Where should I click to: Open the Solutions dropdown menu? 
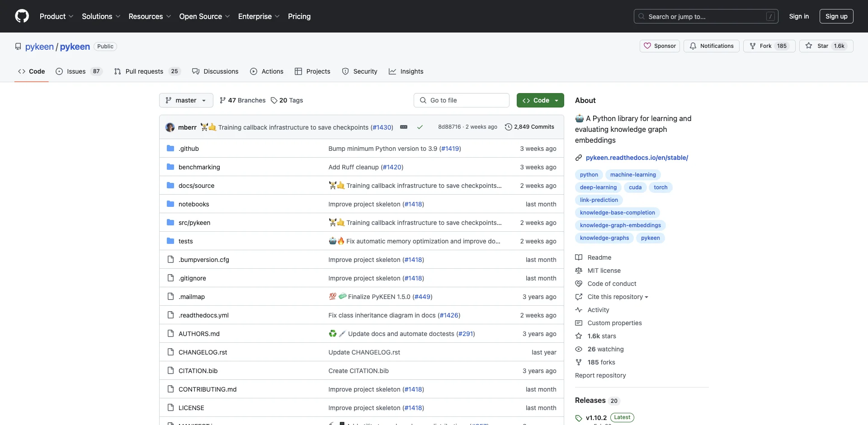coord(101,16)
